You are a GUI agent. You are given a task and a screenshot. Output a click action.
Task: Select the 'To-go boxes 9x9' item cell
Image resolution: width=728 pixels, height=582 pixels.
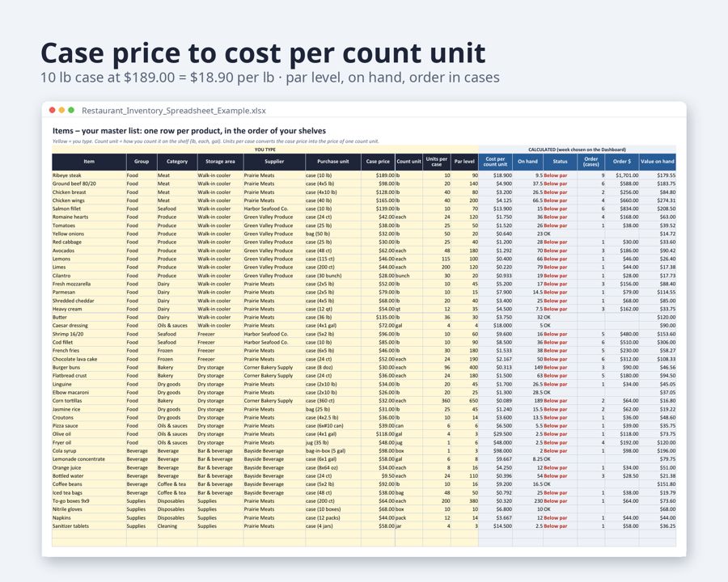pyautogui.click(x=89, y=501)
